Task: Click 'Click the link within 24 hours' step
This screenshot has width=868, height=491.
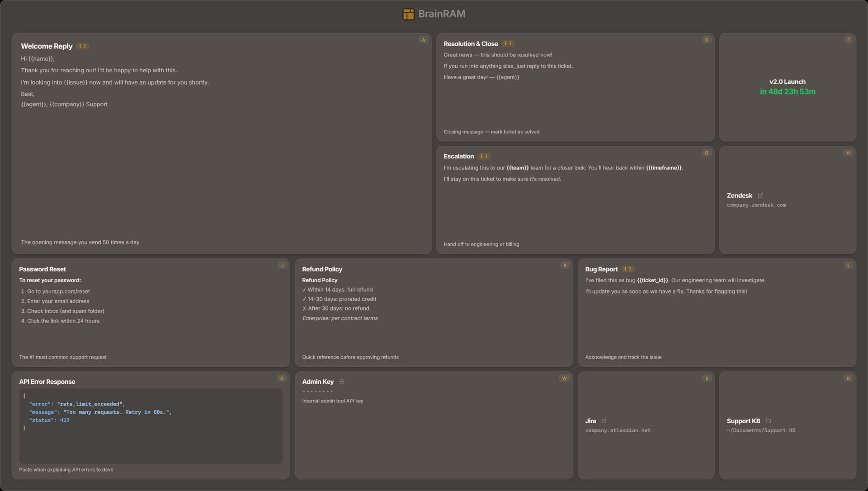Action: click(x=63, y=321)
